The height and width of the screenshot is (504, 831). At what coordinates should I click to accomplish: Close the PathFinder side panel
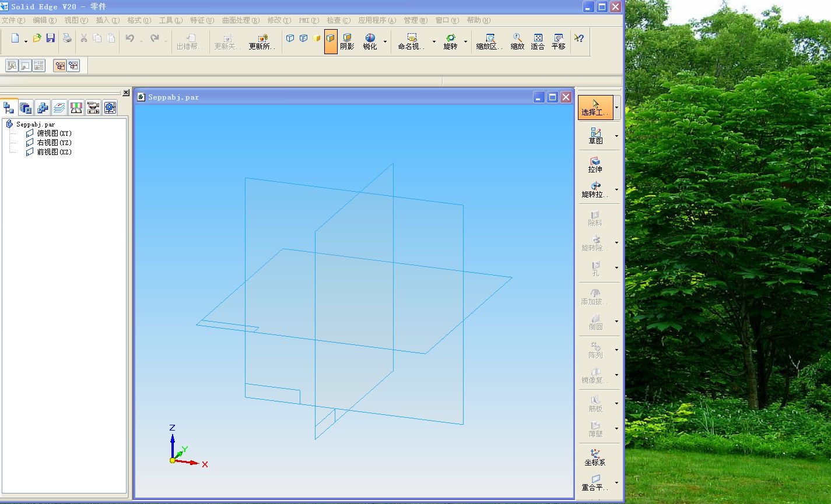click(126, 93)
